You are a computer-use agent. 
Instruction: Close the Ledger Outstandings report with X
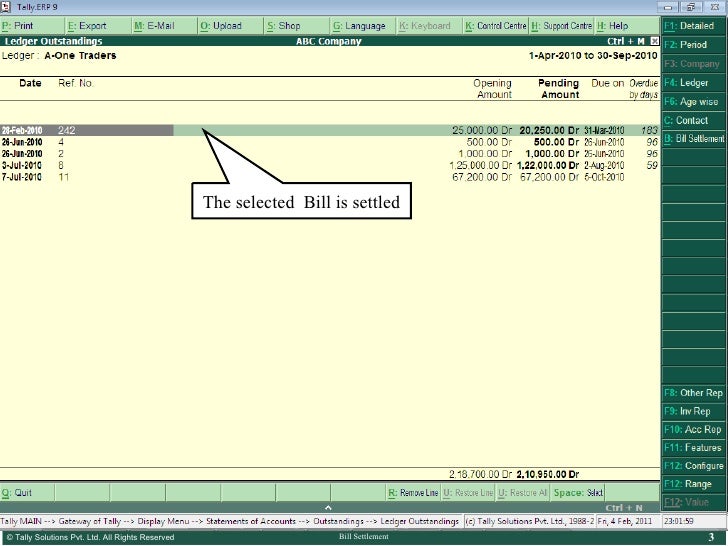pos(654,41)
